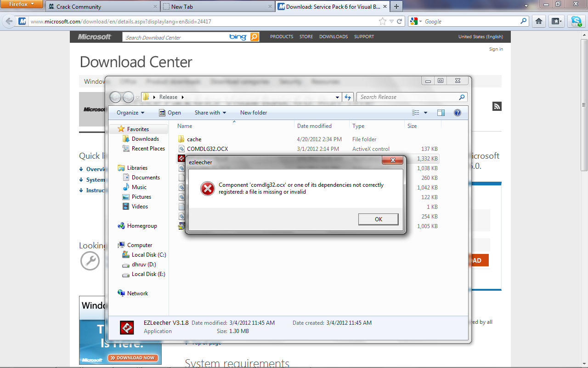Open Local Disk (C:) drive
Screen dimensions: 588x368
[x=144, y=255]
